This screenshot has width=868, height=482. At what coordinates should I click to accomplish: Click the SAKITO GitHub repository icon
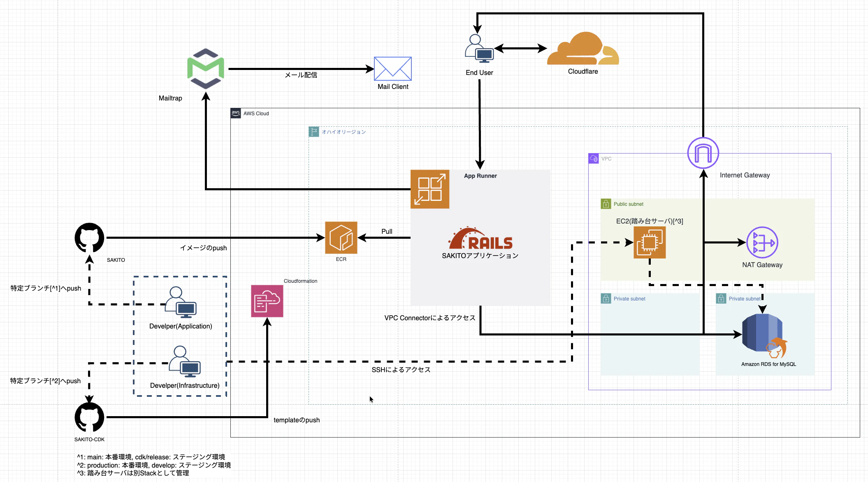[89, 238]
